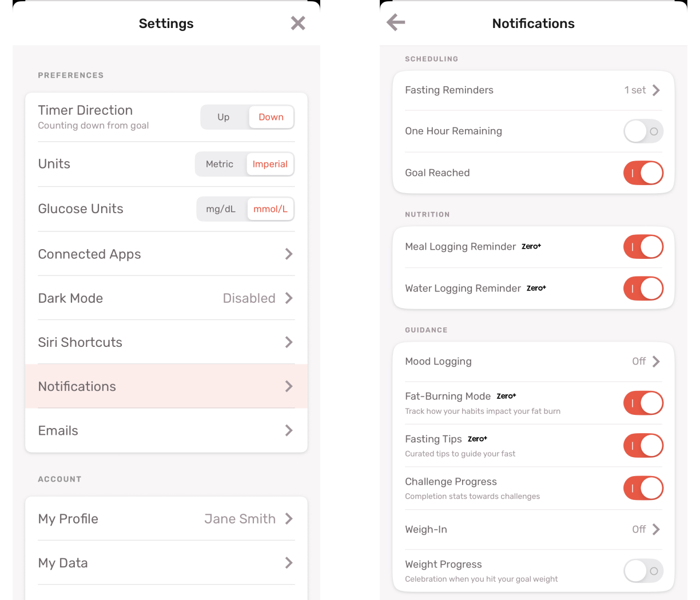Viewport: 700px width, 600px height.
Task: Tap the Zero+ badge next to Fasting Tips
Action: 478,439
